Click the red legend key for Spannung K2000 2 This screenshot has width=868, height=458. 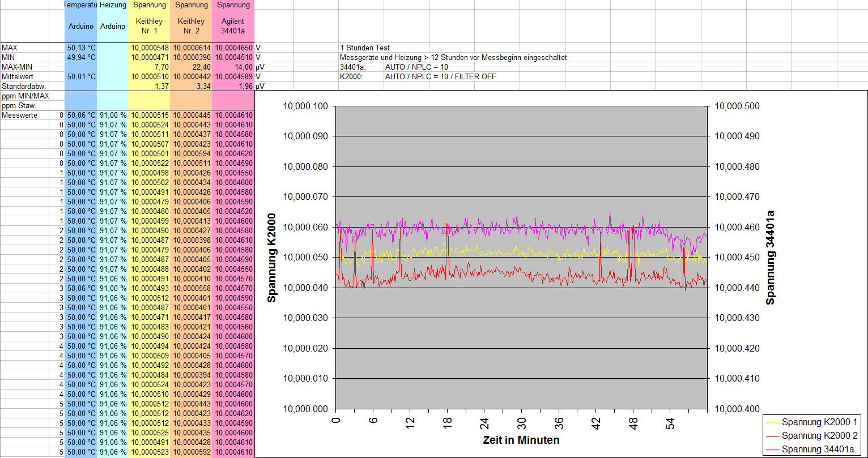[773, 435]
